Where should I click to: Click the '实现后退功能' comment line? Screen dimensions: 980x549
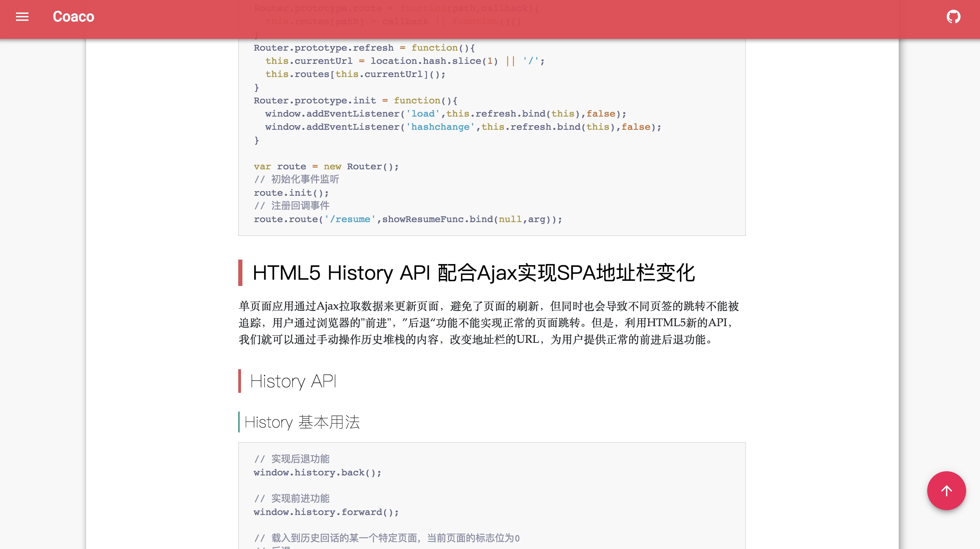tap(300, 459)
